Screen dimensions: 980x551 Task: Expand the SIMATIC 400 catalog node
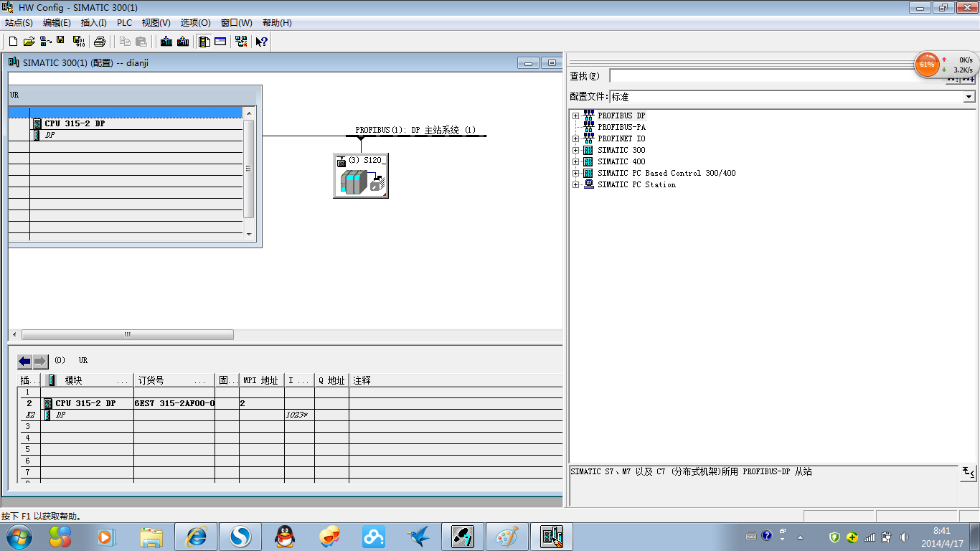coord(575,161)
